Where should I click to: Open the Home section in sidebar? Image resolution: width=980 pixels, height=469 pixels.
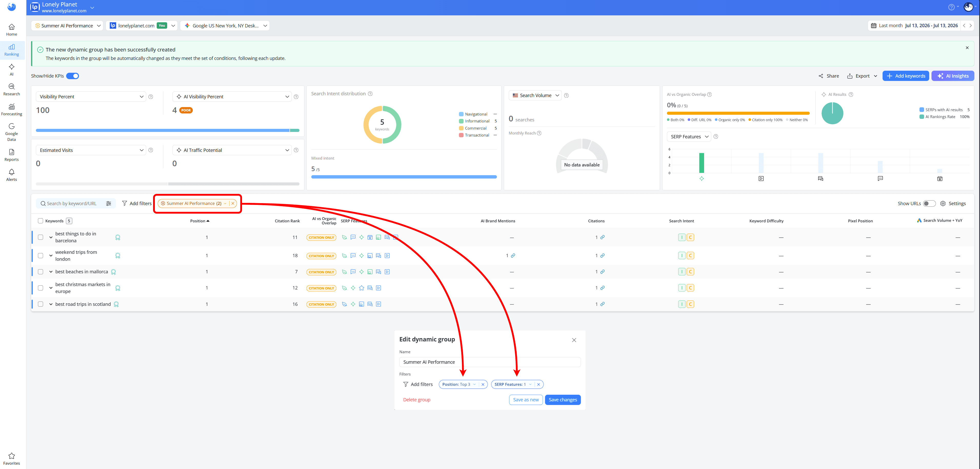12,30
